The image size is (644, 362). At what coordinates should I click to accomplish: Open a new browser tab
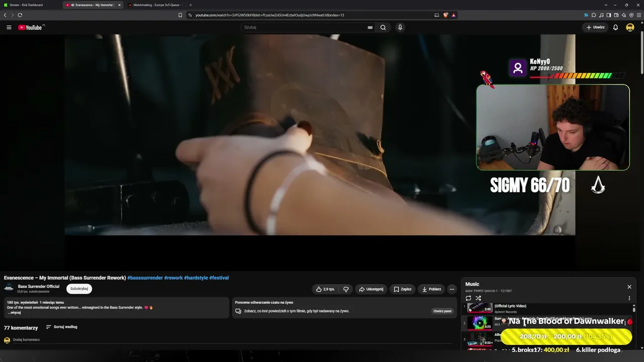[x=191, y=5]
